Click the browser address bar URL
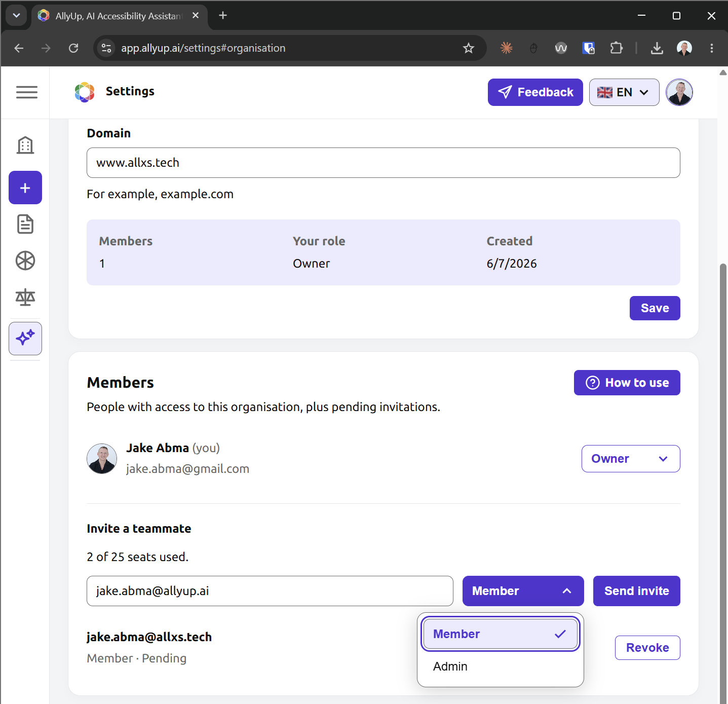The height and width of the screenshot is (704, 728). (203, 48)
